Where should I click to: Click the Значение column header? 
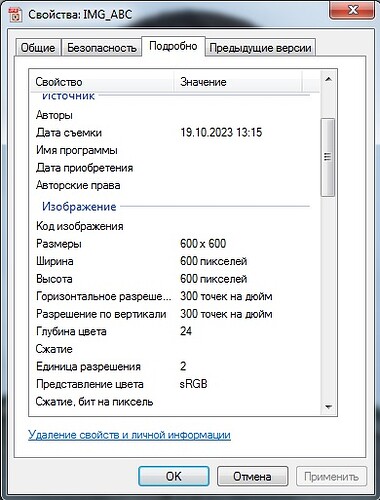pos(238,82)
